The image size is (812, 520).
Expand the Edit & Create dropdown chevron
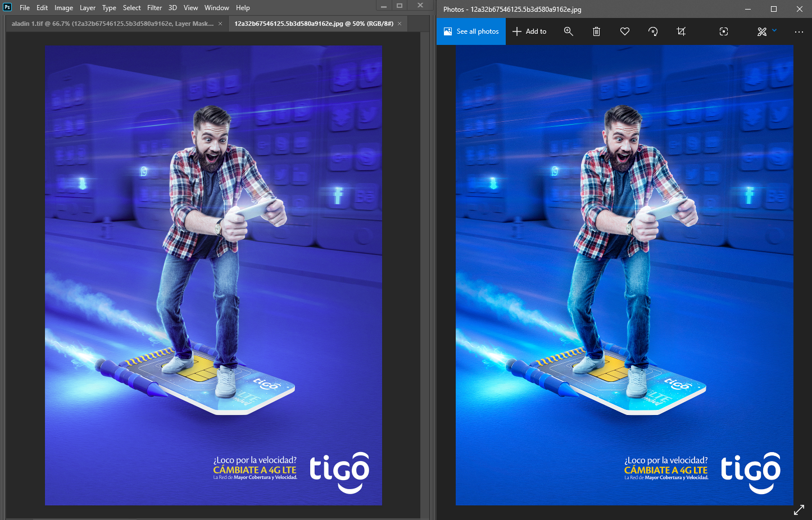point(774,30)
